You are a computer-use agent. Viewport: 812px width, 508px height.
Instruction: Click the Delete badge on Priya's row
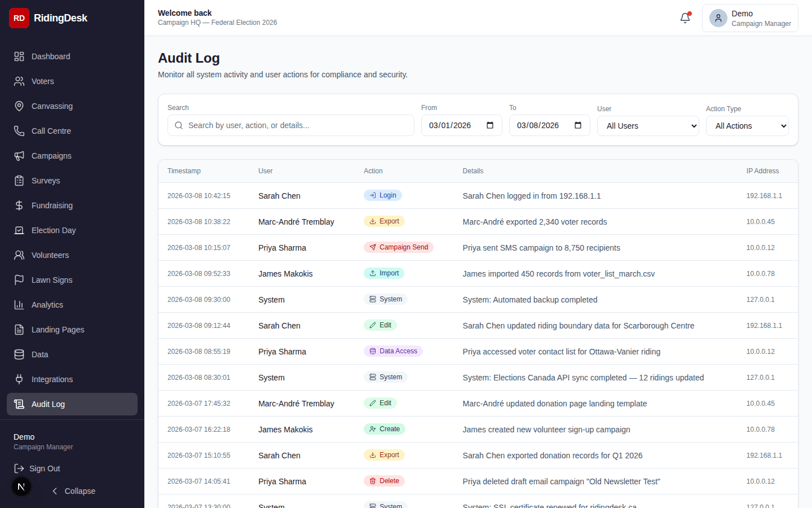point(384,481)
